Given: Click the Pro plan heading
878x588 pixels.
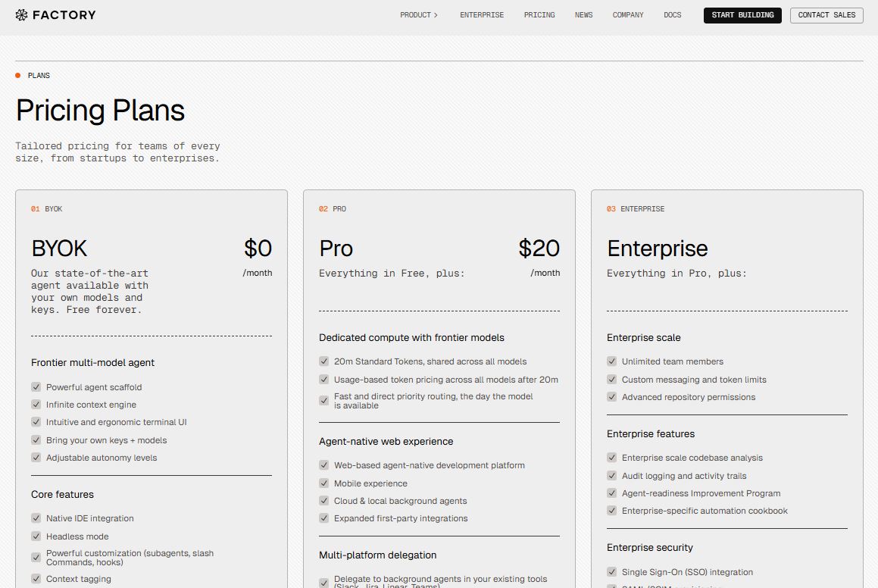Looking at the screenshot, I should tap(336, 249).
